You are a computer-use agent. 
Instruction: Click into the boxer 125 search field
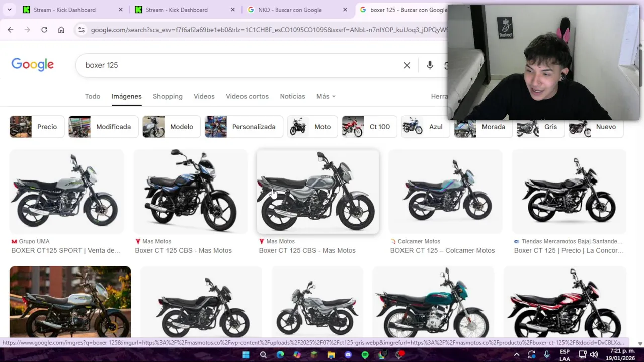[x=242, y=65]
